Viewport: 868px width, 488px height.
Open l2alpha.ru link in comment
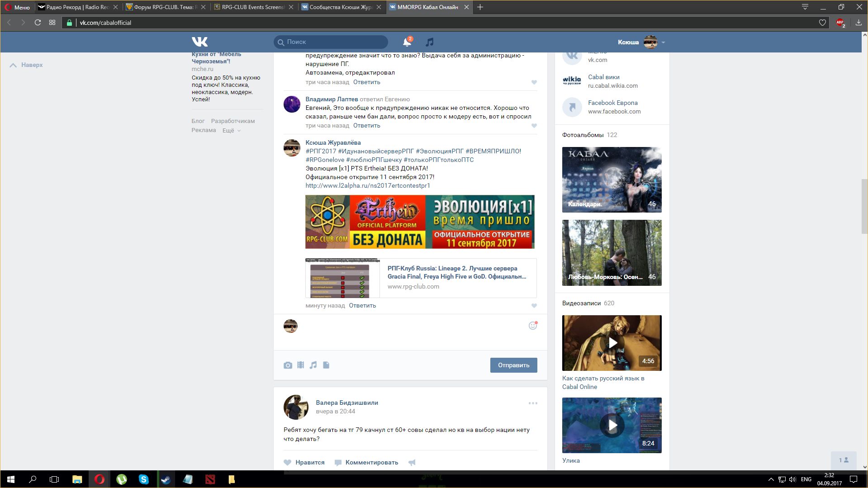(x=368, y=185)
